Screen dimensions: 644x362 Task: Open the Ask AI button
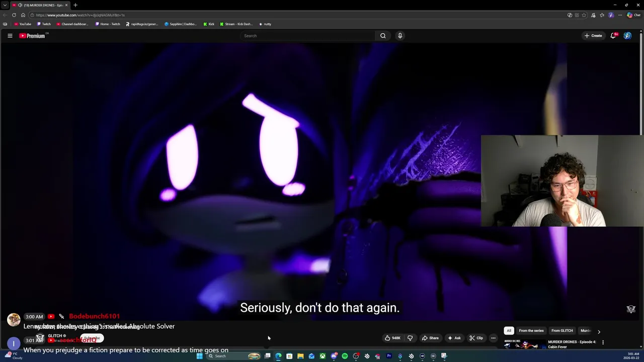454,338
